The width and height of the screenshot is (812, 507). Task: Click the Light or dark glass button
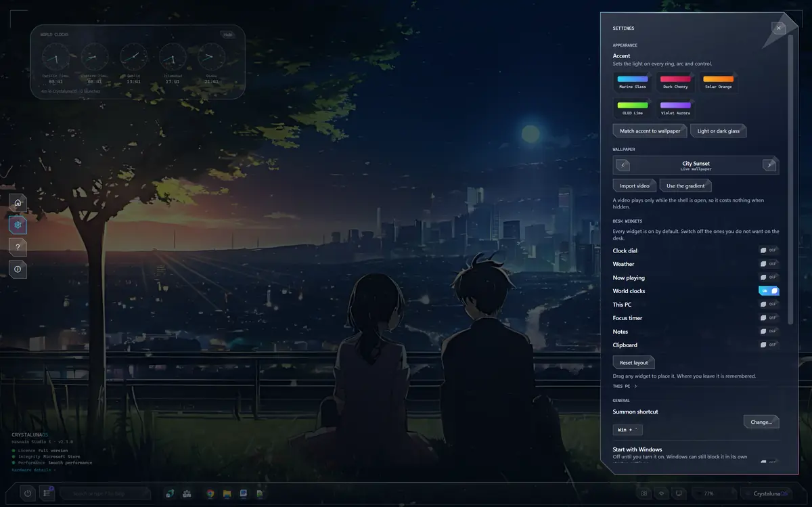[x=718, y=131]
